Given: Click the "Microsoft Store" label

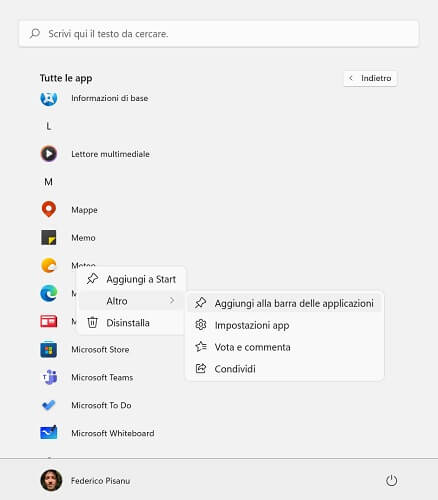Looking at the screenshot, I should pos(100,350).
